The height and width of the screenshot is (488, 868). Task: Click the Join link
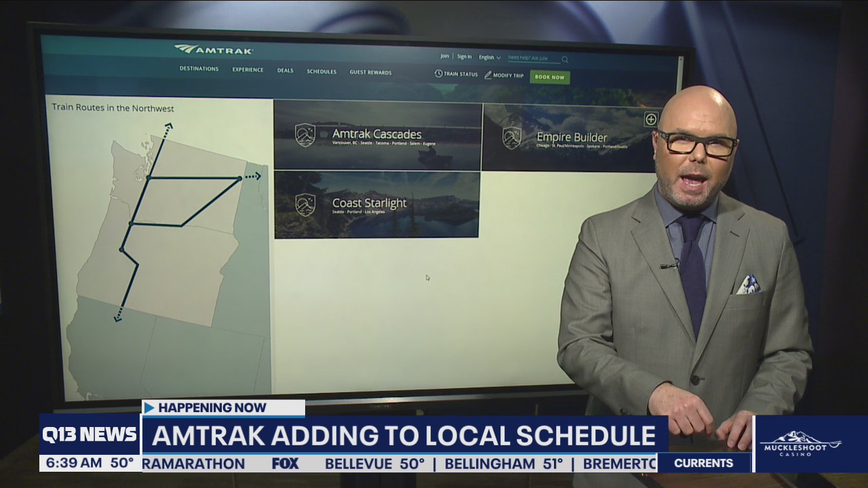click(444, 56)
